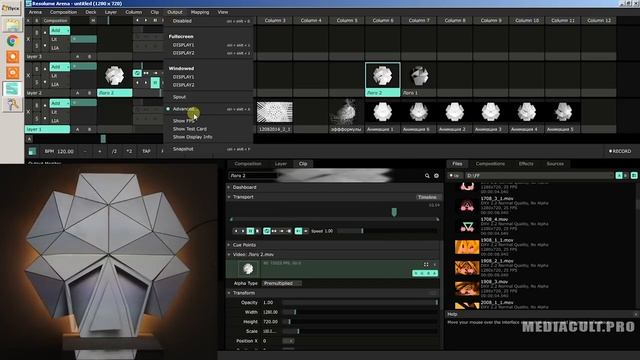Toggle the RGBA channel buttons on the video clip

coord(425,273)
